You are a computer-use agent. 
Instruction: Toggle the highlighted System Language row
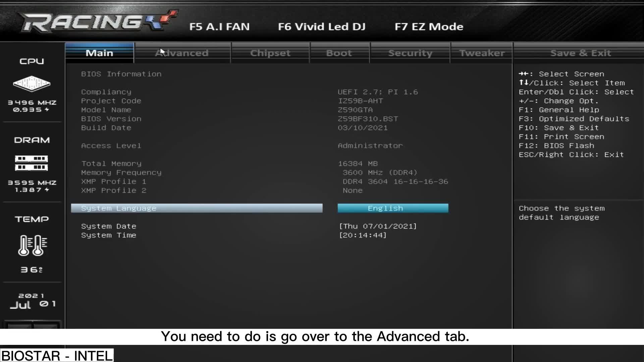197,208
